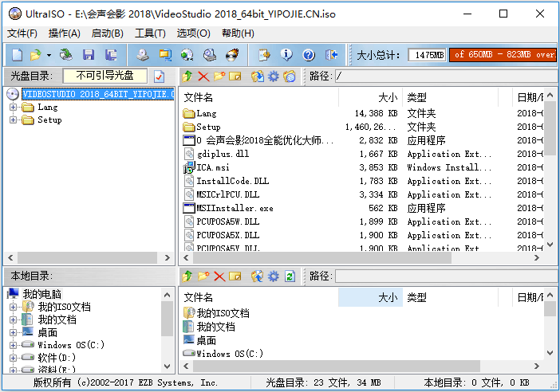Click gear icon in local pane toolbar
This screenshot has width=560, height=392.
(273, 276)
